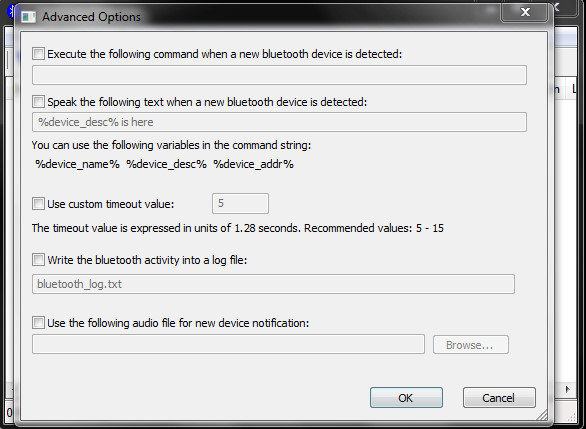This screenshot has height=429, width=586.
Task: Click the background window scroll right arrow
Action: (x=568, y=389)
